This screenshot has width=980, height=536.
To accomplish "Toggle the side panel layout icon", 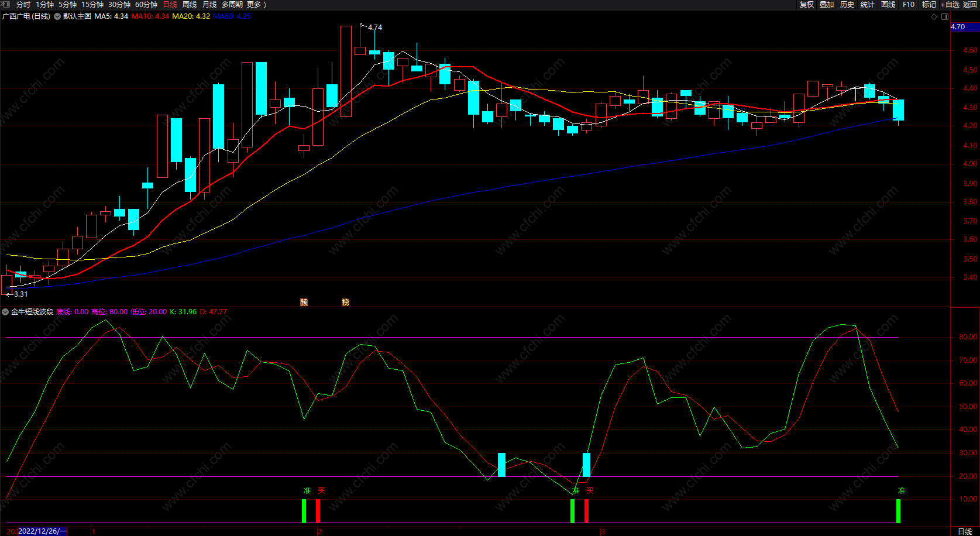I will [944, 16].
